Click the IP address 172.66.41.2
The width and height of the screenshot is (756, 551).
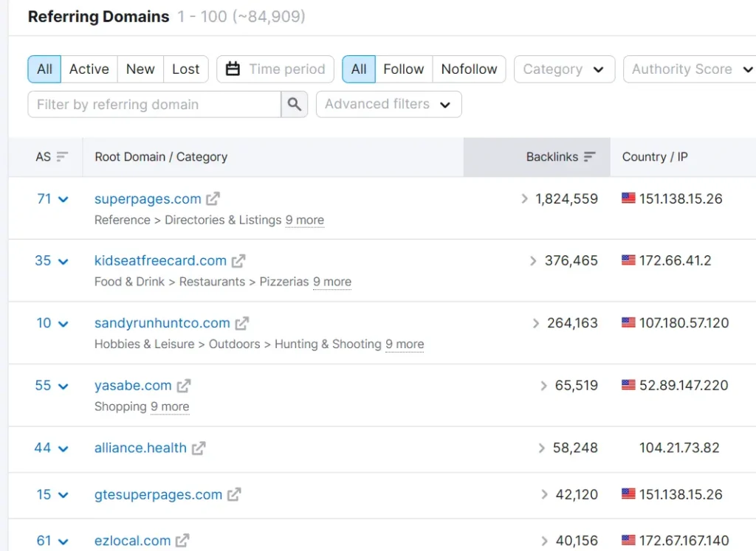coord(675,260)
